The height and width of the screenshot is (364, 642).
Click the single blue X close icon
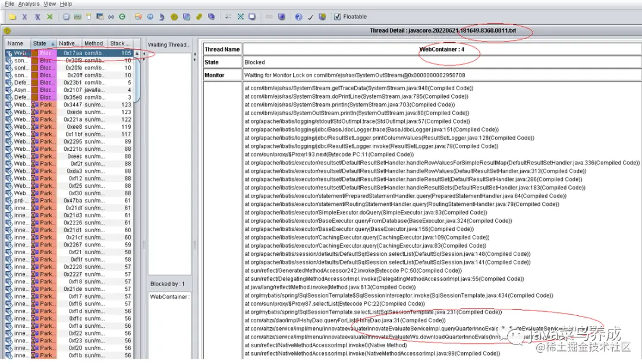(x=24, y=17)
